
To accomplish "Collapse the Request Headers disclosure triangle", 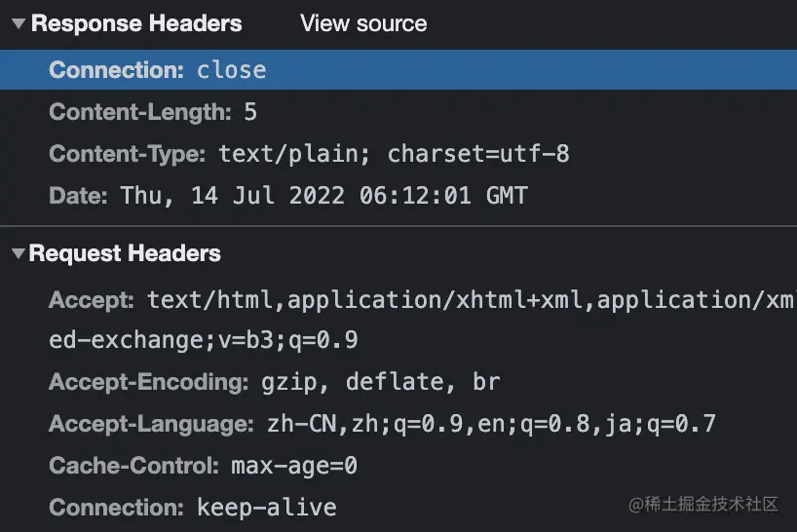I will point(19,254).
